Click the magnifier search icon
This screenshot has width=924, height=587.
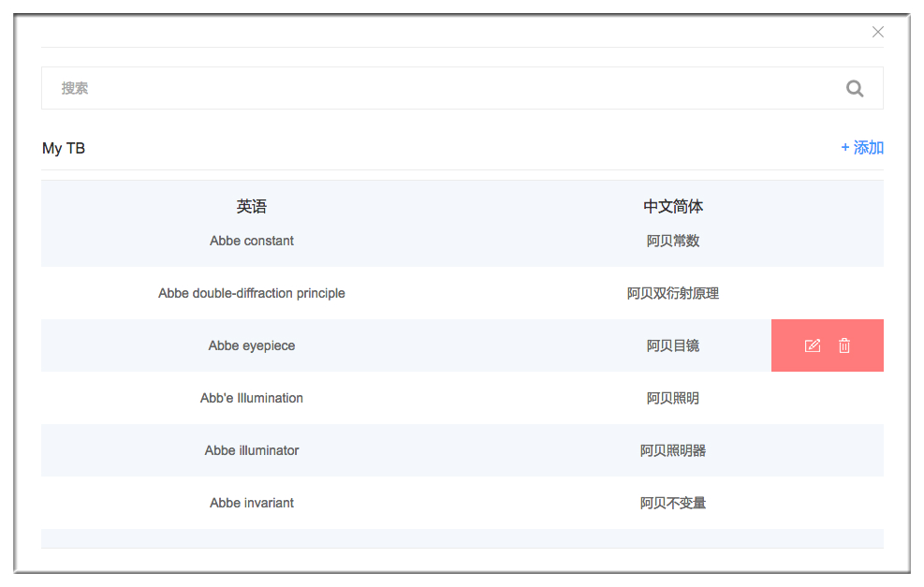(x=855, y=88)
